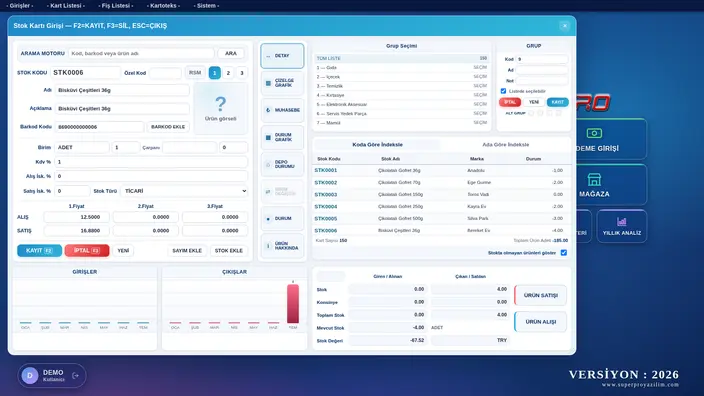Toggle the Listede seçilebilir checkbox
Screen dimensions: 704x396
503,91
